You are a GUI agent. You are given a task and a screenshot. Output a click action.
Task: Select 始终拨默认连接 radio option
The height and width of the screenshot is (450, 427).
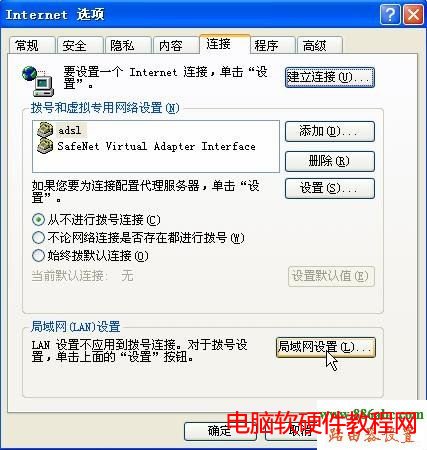coord(38,256)
